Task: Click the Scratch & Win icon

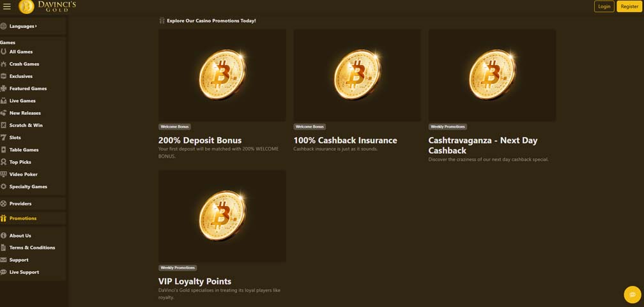Action: pos(4,125)
